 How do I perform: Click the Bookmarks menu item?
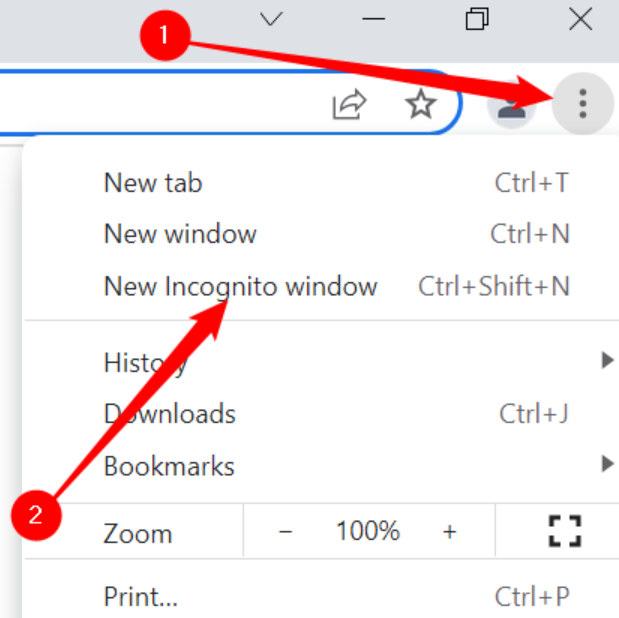pyautogui.click(x=169, y=466)
